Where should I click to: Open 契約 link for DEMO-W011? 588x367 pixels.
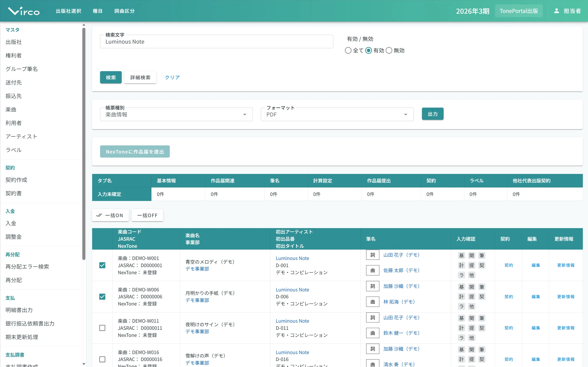click(x=509, y=328)
